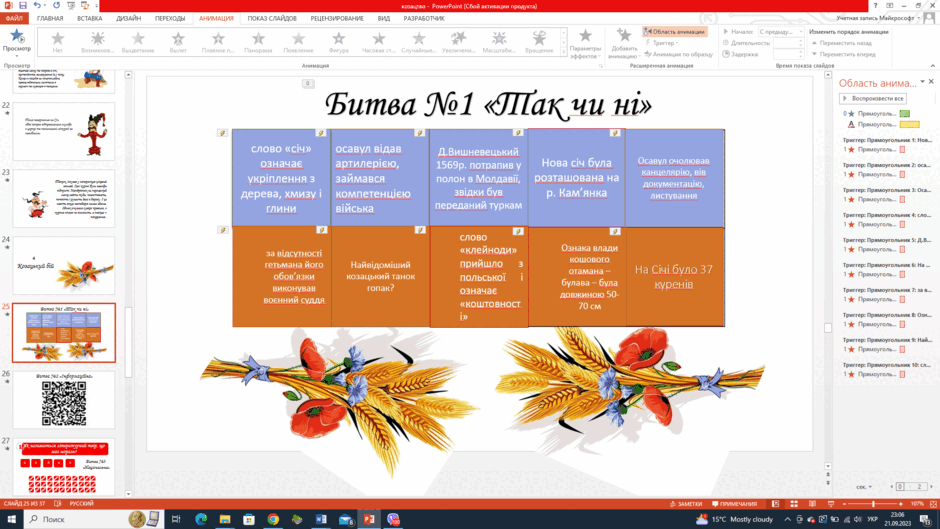The width and height of the screenshot is (940, 529).
Task: Start slideshow from status bar icon
Action: [x=830, y=504]
